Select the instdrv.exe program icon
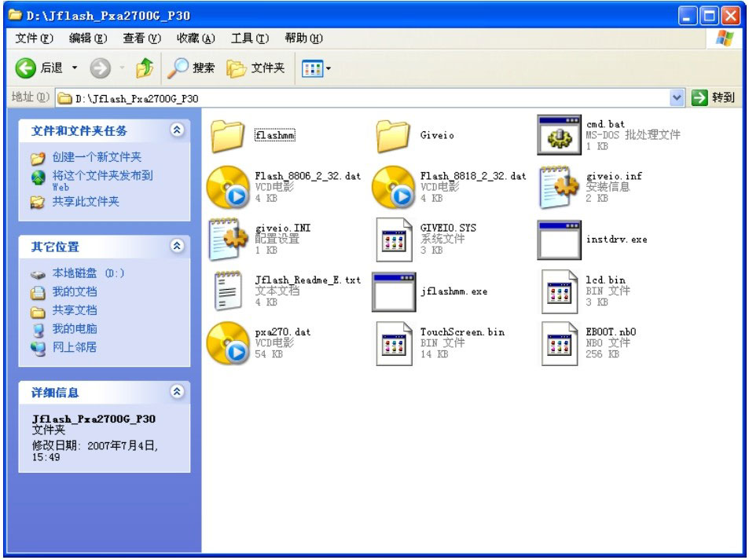Viewport: 749px width, 560px height. pyautogui.click(x=559, y=240)
